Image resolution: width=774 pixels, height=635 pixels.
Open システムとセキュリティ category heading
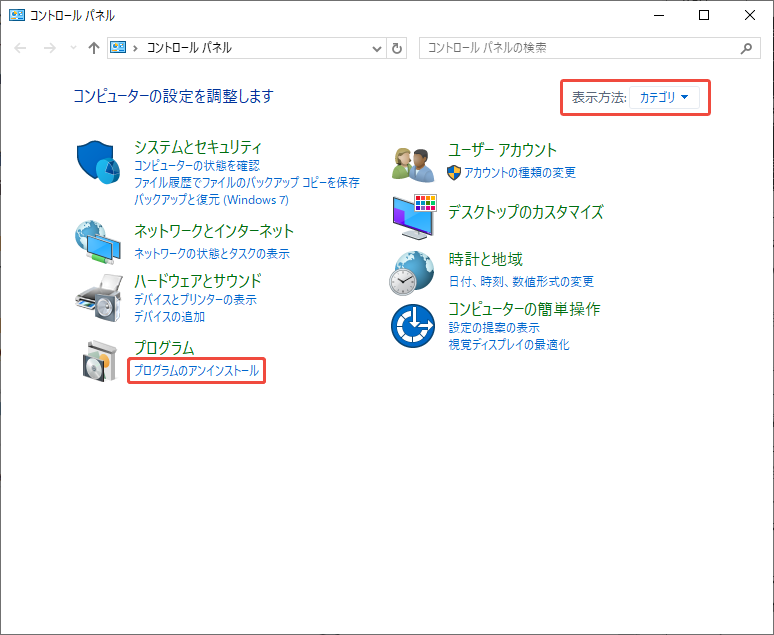click(198, 147)
